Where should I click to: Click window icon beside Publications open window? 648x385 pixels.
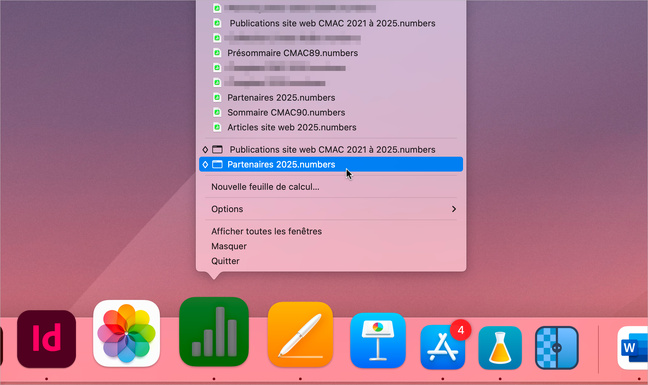click(x=217, y=150)
